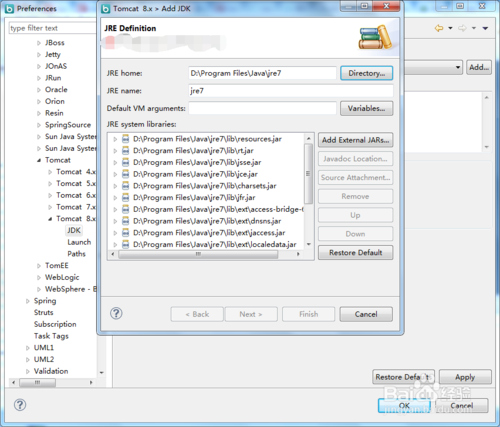
Task: Click the type filter text box
Action: click(x=53, y=28)
